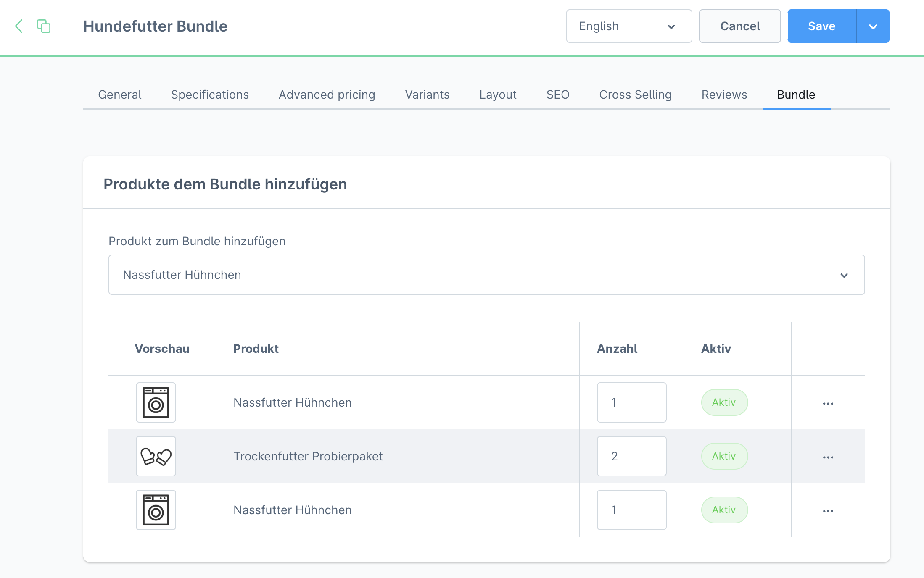The width and height of the screenshot is (924, 578).
Task: Expand the Save button arrow options
Action: pyautogui.click(x=873, y=26)
